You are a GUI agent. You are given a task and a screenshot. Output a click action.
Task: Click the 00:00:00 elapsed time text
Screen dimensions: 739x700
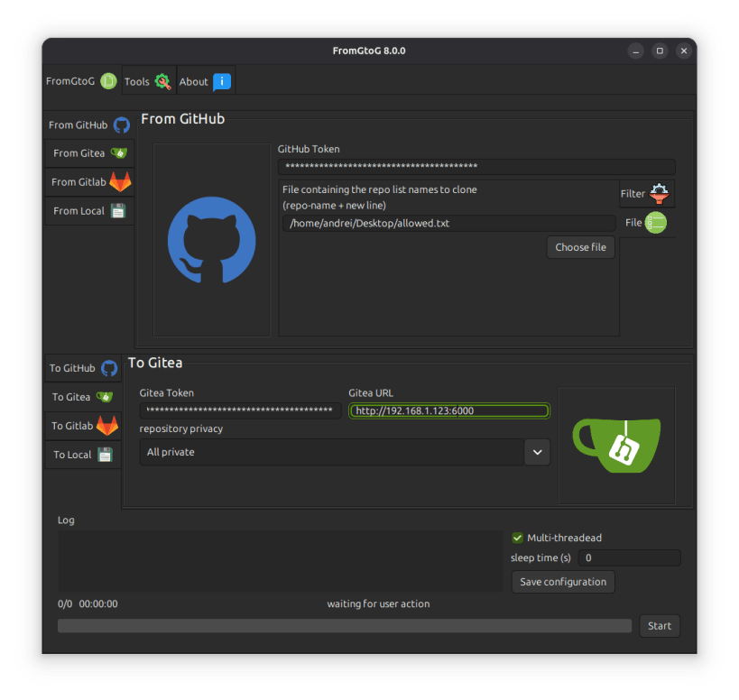point(98,603)
